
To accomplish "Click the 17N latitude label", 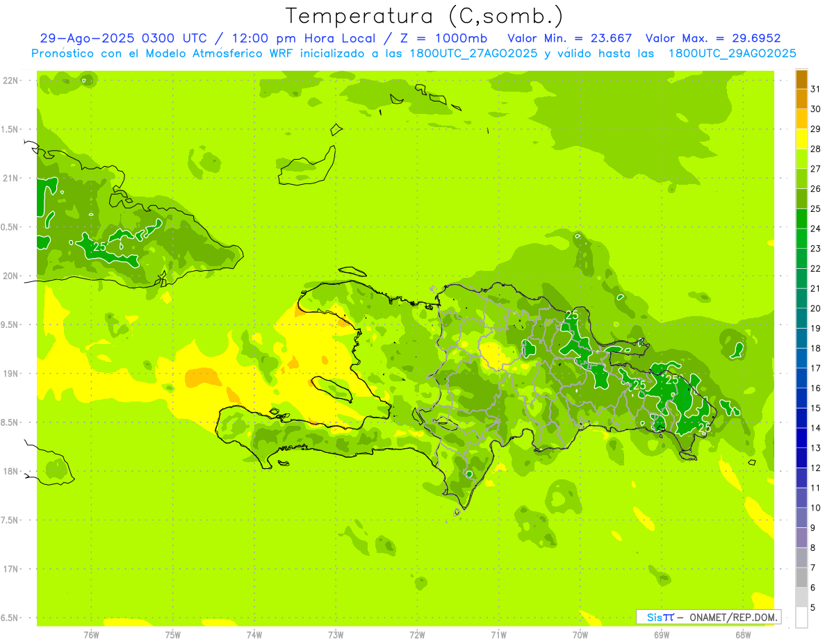I will pos(12,569).
